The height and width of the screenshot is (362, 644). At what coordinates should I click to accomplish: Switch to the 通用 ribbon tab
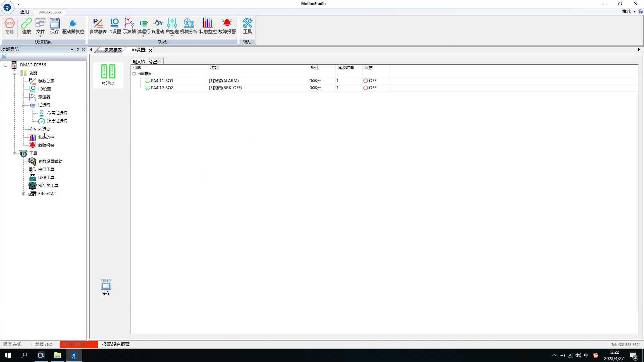pos(24,12)
